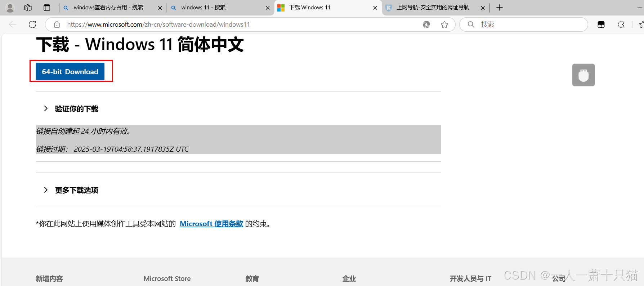This screenshot has width=644, height=286.
Task: Click the 企业 footer heading
Action: pyautogui.click(x=349, y=278)
